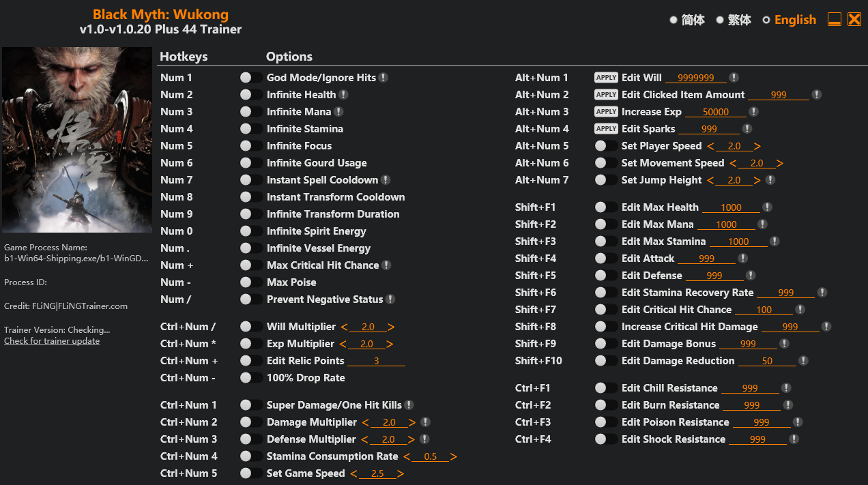Image resolution: width=868 pixels, height=485 pixels.
Task: Click Edit Will value field 9999999
Action: (696, 78)
